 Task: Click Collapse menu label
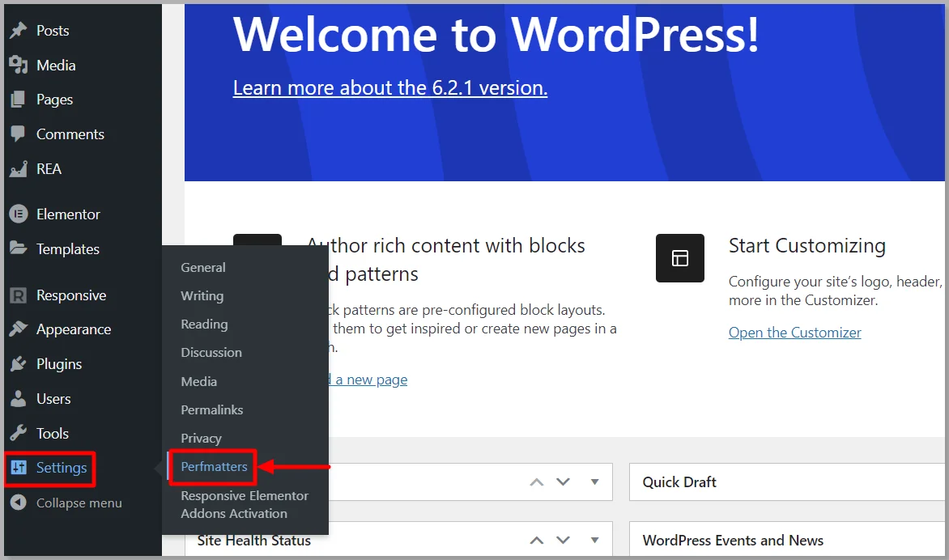[x=79, y=503]
